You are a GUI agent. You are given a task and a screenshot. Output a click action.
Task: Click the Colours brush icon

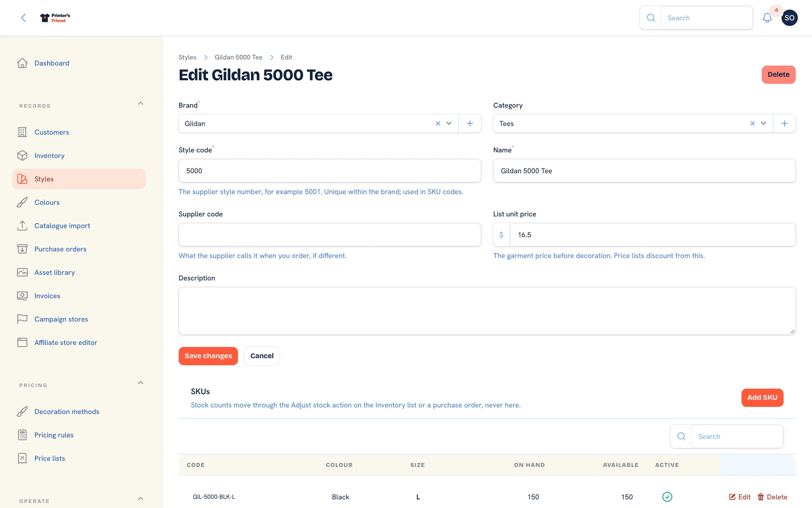(x=22, y=202)
